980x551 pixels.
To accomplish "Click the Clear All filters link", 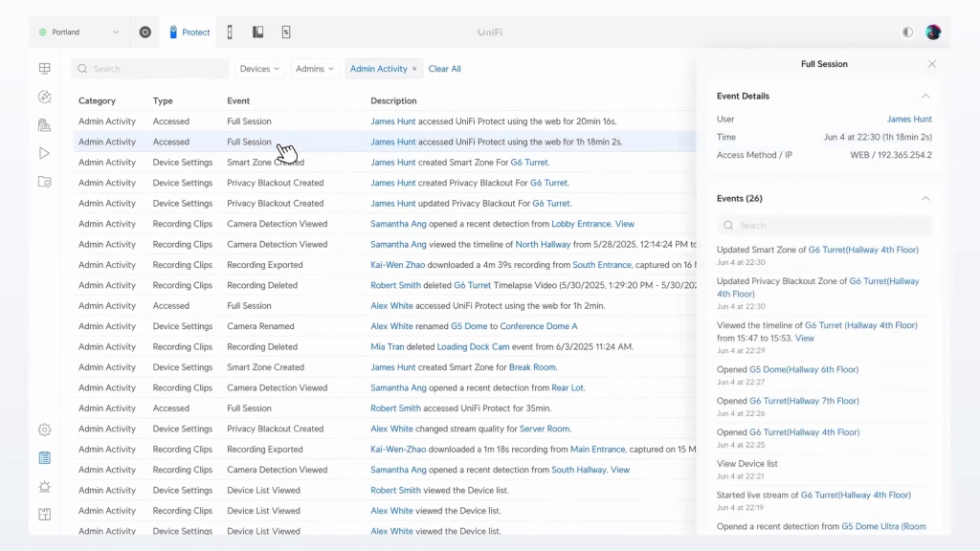I will pyautogui.click(x=444, y=69).
